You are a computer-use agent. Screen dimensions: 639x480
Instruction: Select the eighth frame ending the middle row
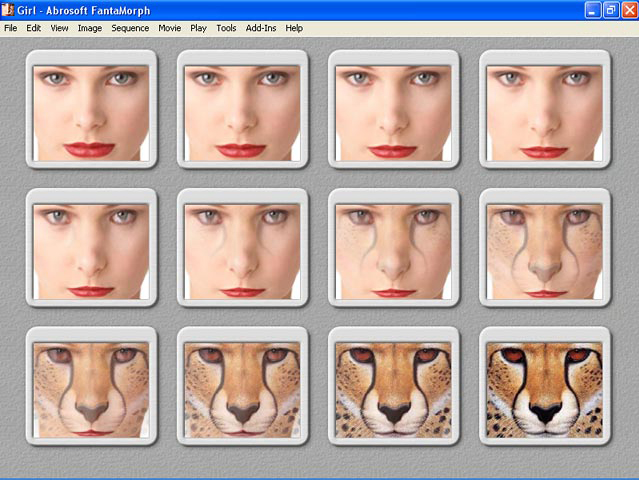544,248
